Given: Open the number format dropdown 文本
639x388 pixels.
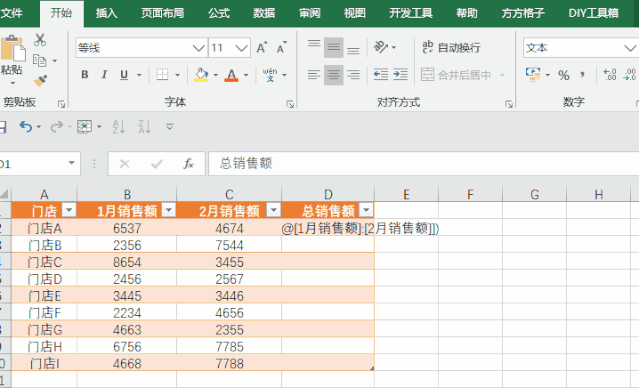Looking at the screenshot, I should click(x=630, y=48).
